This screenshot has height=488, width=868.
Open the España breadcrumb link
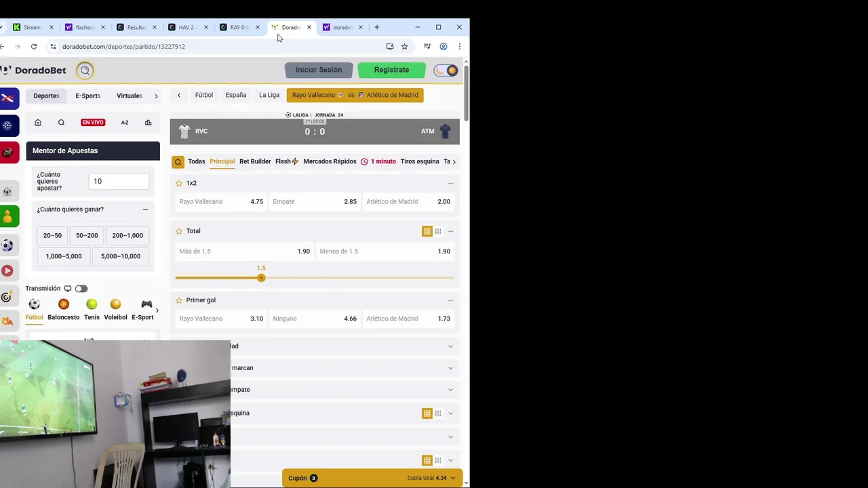pyautogui.click(x=236, y=95)
